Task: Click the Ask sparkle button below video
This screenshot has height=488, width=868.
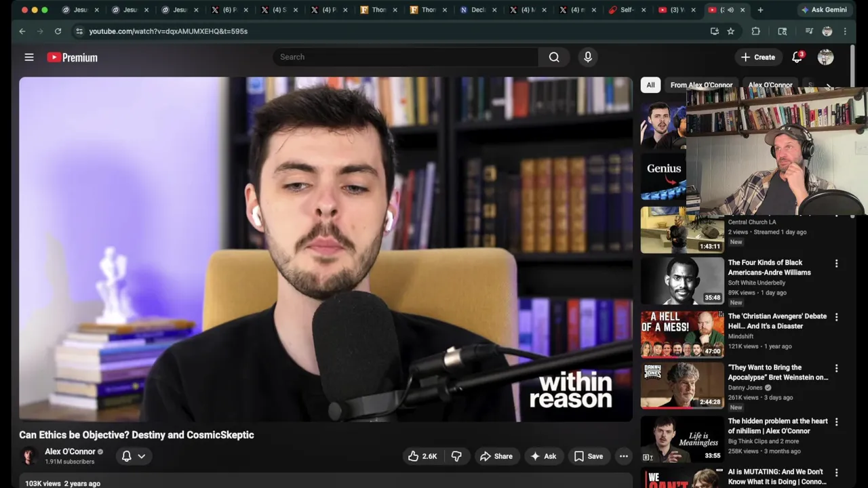Action: (x=543, y=456)
